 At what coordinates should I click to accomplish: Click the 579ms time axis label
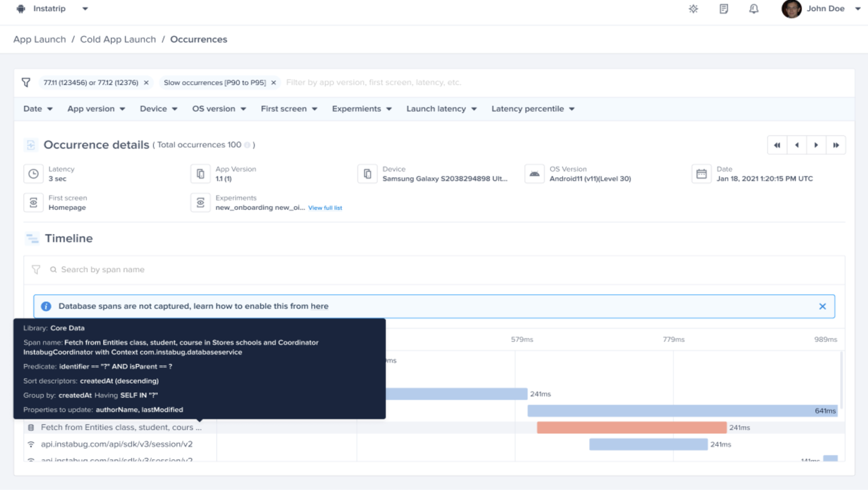click(522, 339)
